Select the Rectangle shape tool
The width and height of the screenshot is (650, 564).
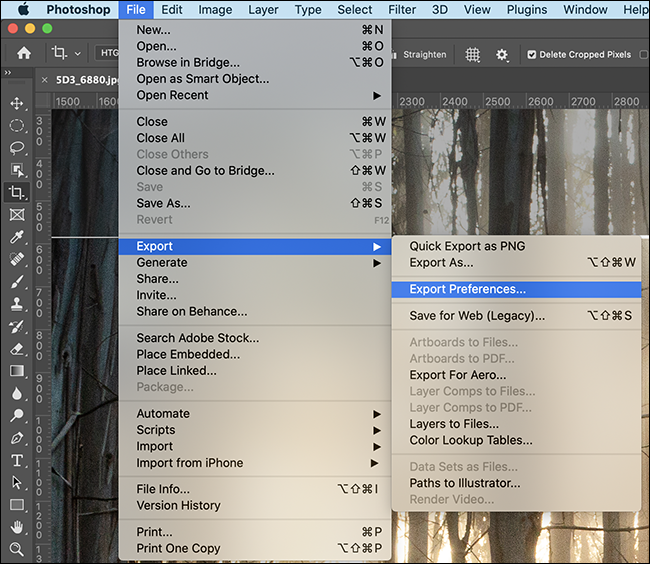tap(17, 505)
